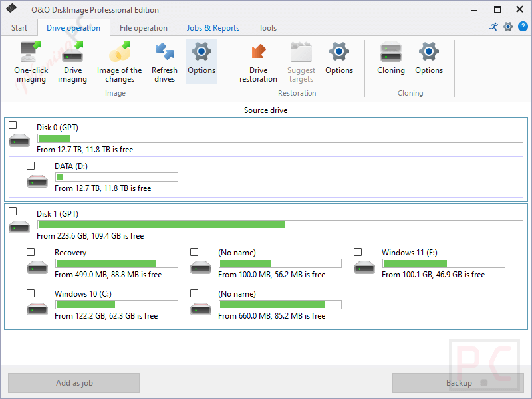The image size is (532, 399).
Task: Maximize the DiskImage window
Action: pyautogui.click(x=497, y=9)
